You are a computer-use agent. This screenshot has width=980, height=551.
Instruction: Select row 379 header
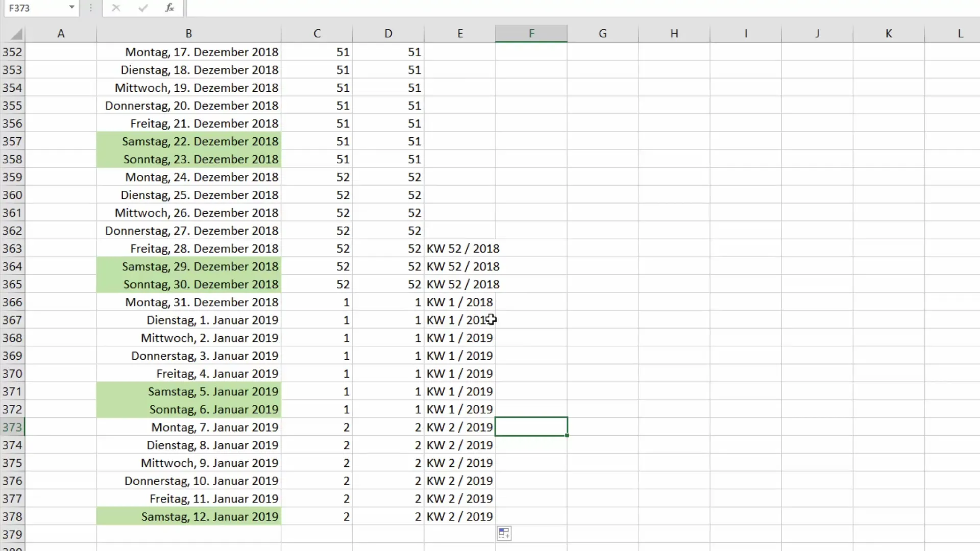12,534
